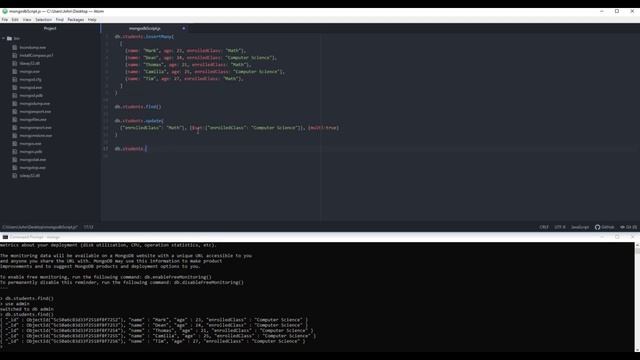Select ssleay32.dll in the Project tree
This screenshot has height=360, width=640.
[29, 176]
